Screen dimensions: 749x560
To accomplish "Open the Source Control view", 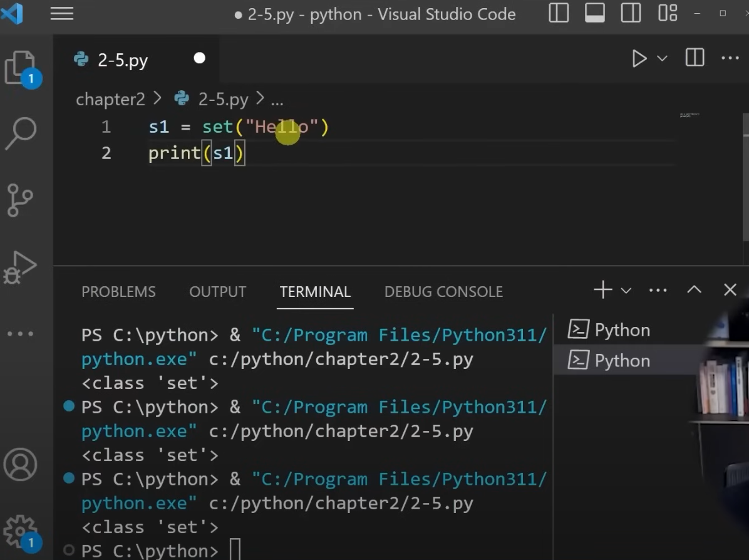I will pos(21,200).
